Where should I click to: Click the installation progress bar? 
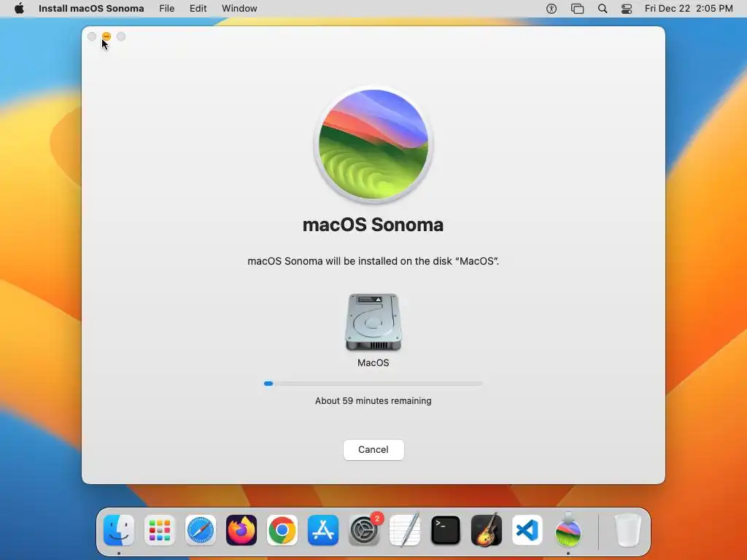click(x=373, y=384)
